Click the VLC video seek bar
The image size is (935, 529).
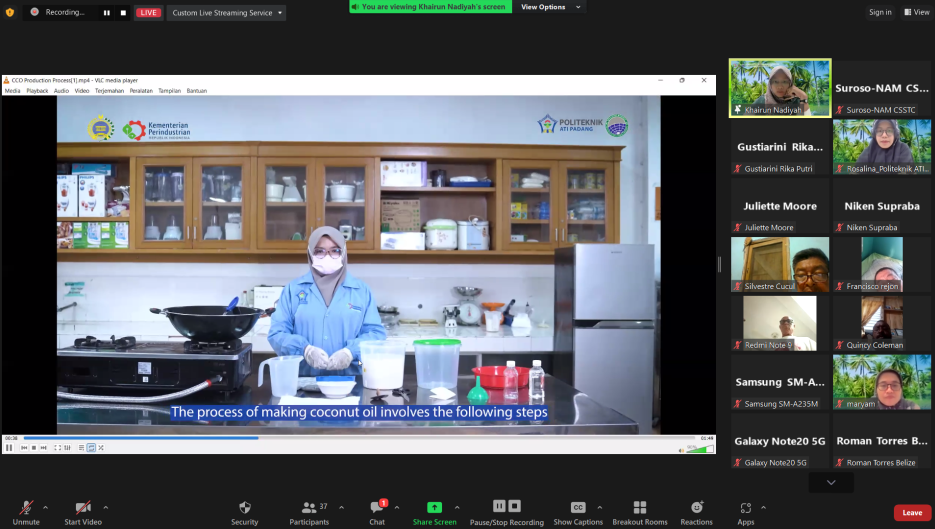pyautogui.click(x=358, y=438)
